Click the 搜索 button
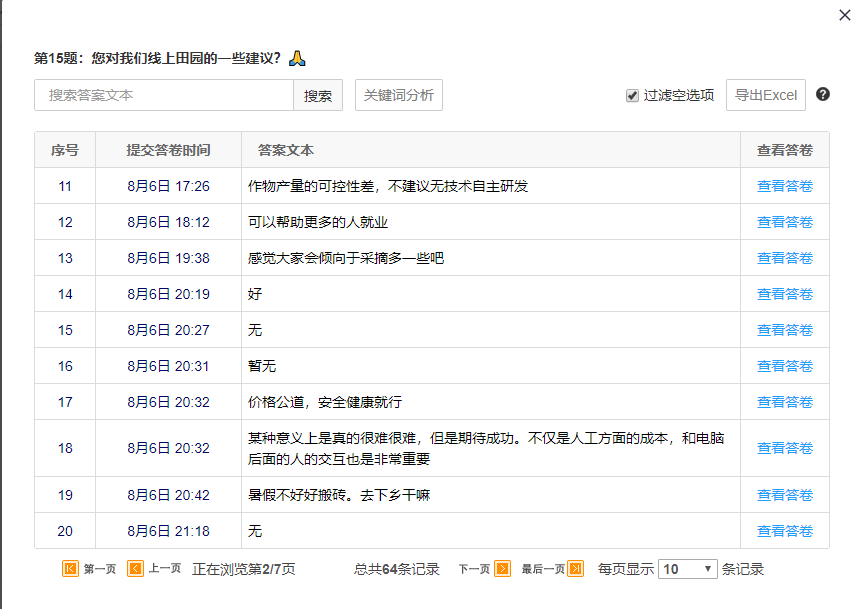This screenshot has height=609, width=859. click(x=318, y=96)
